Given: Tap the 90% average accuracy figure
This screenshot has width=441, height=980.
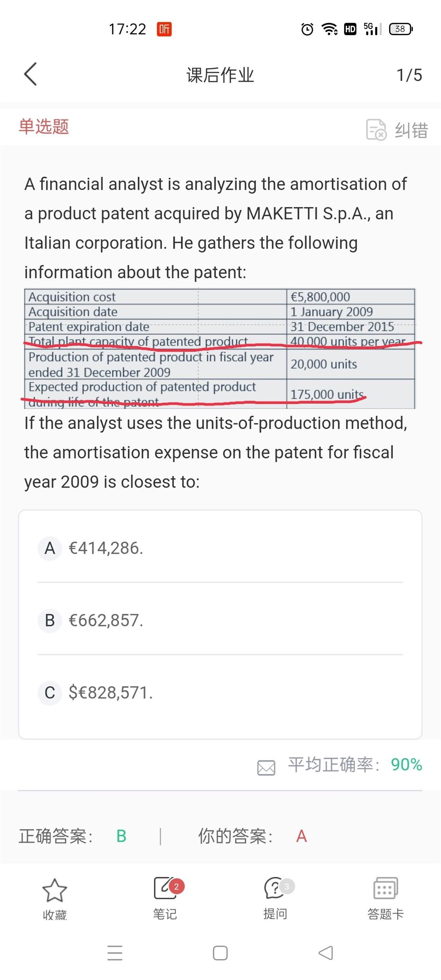Looking at the screenshot, I should pyautogui.click(x=406, y=764).
